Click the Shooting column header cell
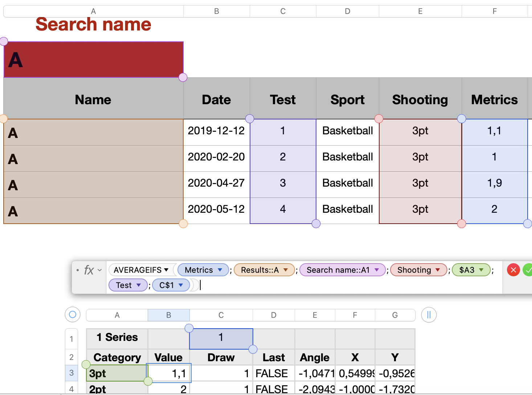The height and width of the screenshot is (395, 532). tap(420, 99)
